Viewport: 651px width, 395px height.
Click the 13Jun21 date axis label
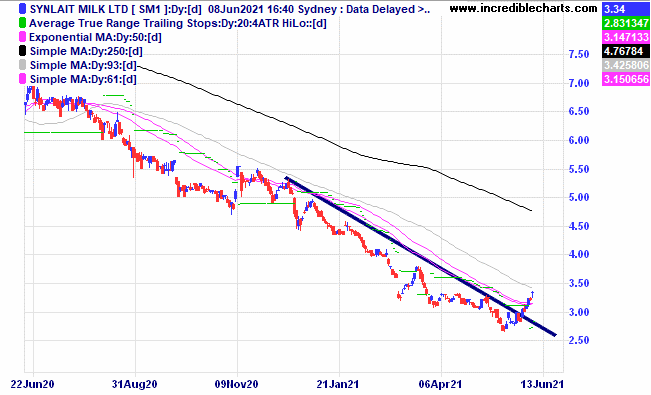tap(542, 384)
